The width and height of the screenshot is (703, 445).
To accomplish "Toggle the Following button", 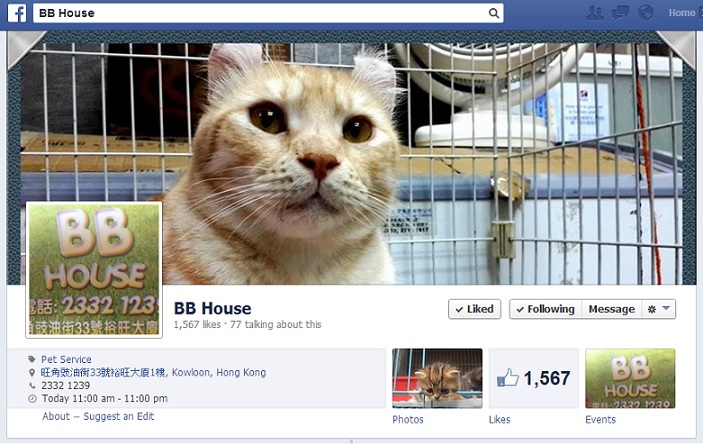I will pos(546,309).
